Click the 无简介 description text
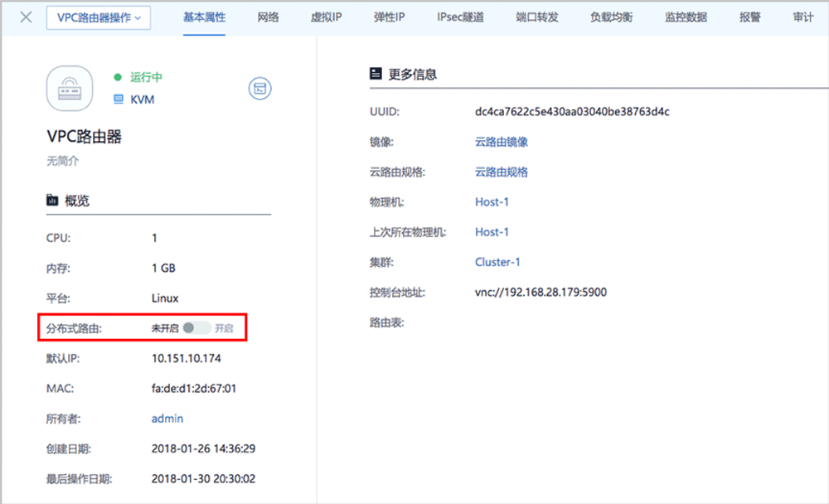 [62, 162]
